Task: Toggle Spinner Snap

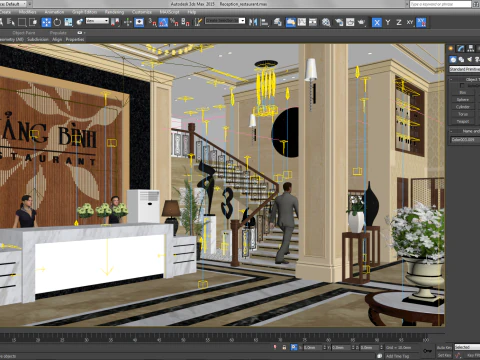Action: coord(185,22)
